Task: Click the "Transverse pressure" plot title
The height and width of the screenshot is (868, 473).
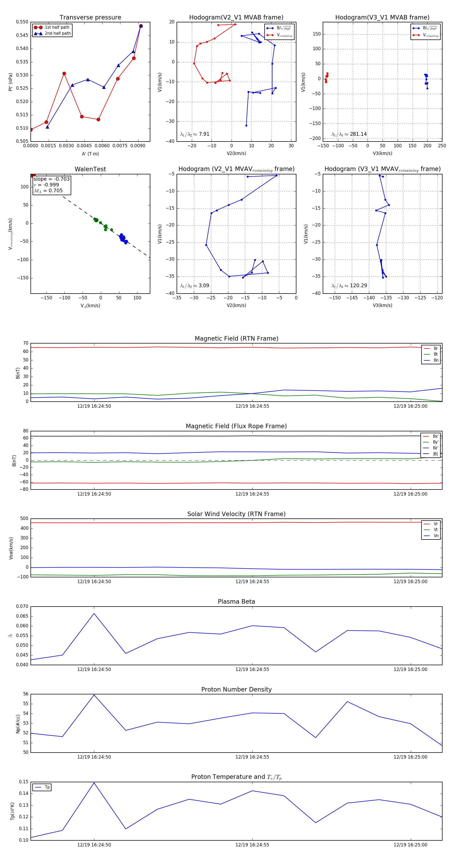Action: pos(90,18)
